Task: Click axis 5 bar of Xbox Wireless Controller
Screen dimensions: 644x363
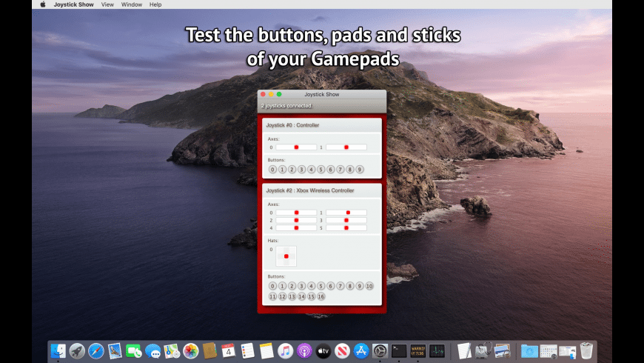Action: pyautogui.click(x=346, y=227)
